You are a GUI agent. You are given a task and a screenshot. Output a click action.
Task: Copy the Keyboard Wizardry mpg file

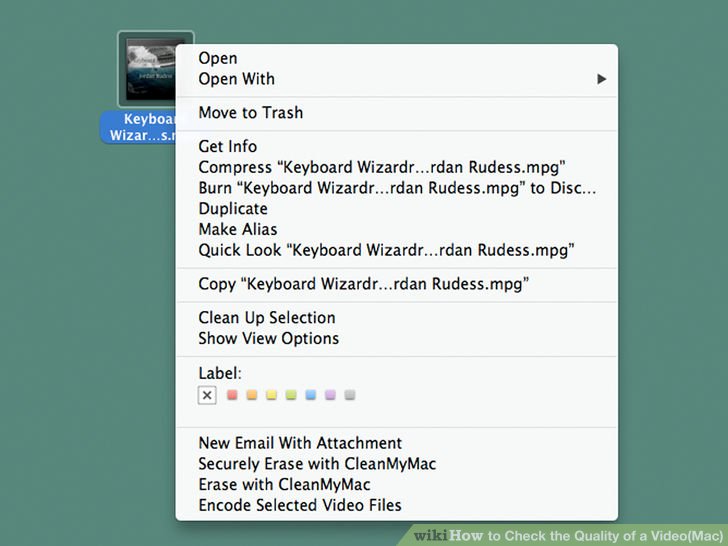(397, 284)
